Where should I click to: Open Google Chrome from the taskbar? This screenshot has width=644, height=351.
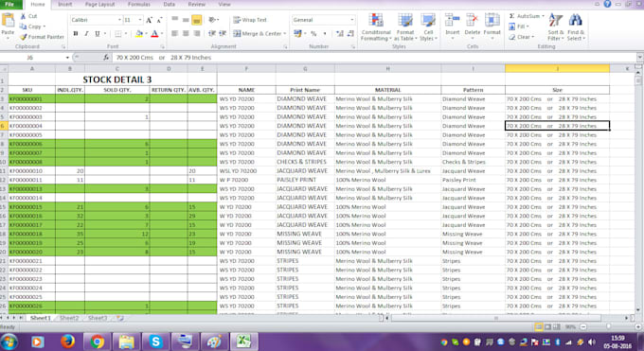97,342
